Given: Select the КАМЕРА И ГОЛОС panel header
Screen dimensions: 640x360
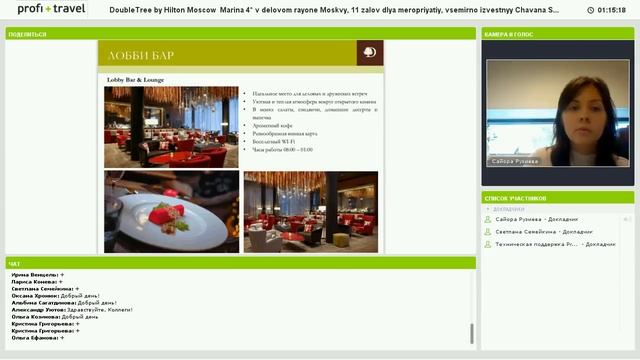Looking at the screenshot, I should pyautogui.click(x=558, y=34).
